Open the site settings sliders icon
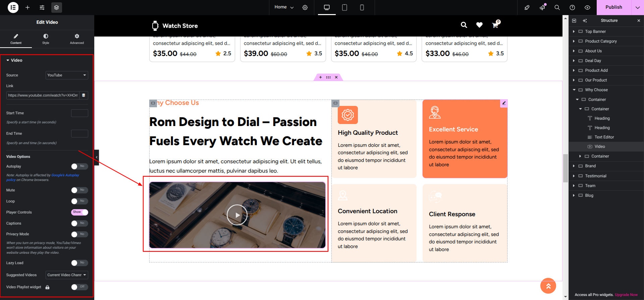This screenshot has width=644, height=300. click(42, 7)
